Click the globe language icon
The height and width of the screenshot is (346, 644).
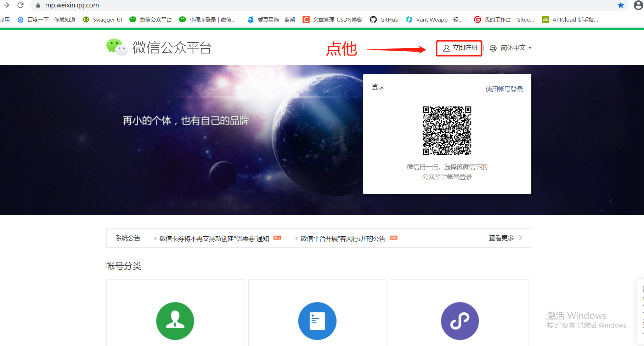493,48
